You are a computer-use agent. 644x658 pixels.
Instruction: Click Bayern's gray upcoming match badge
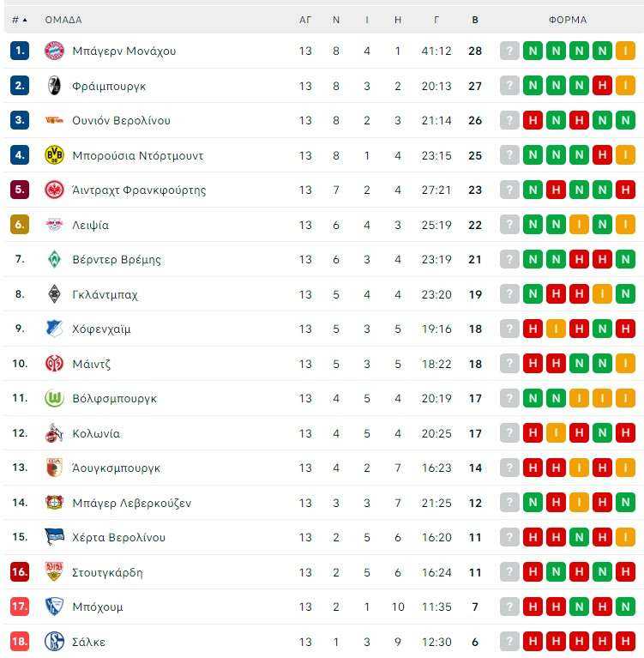[x=509, y=51]
